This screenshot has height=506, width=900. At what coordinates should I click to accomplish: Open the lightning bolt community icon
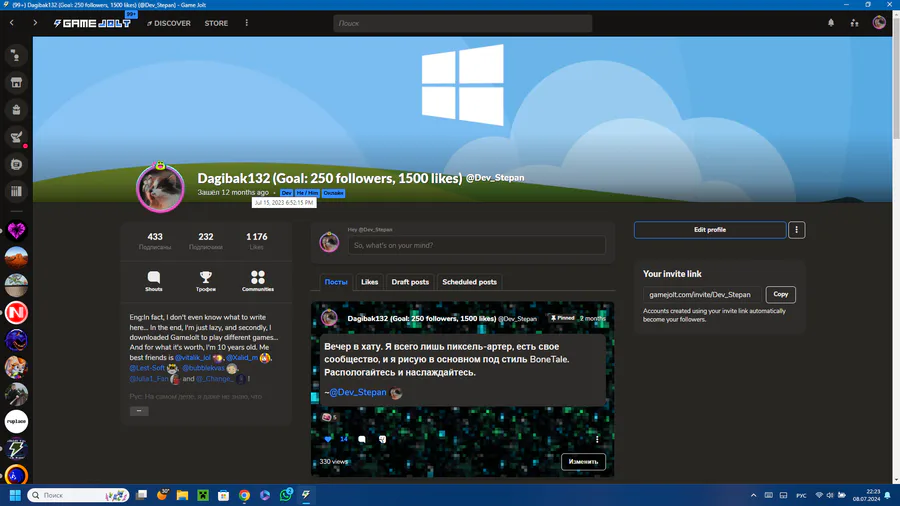(x=16, y=449)
